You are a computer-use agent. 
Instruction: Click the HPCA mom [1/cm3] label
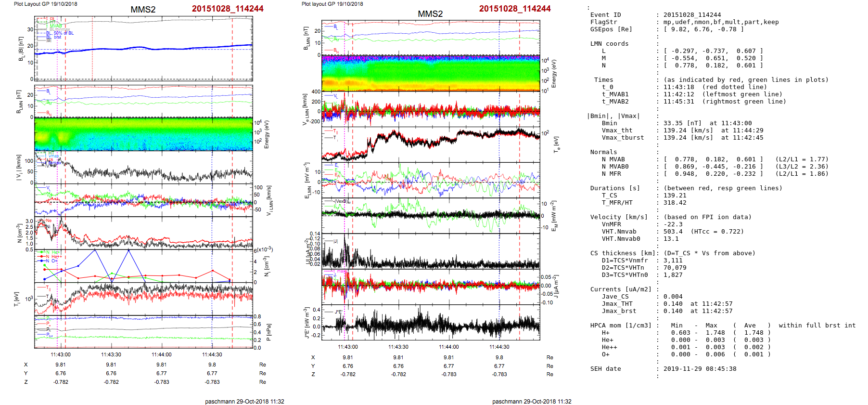click(621, 326)
